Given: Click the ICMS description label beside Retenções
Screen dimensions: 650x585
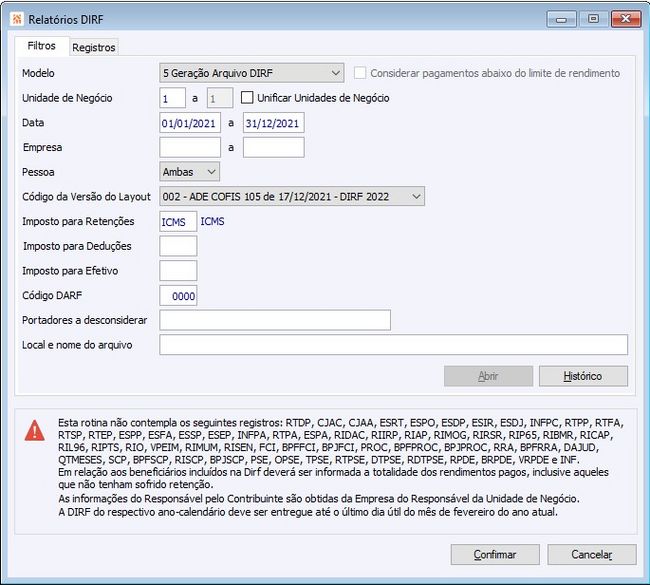Looking at the screenshot, I should [x=212, y=221].
